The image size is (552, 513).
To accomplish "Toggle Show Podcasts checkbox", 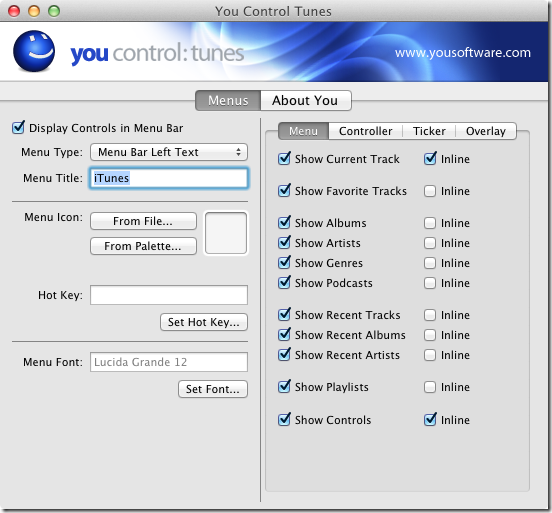I will 284,283.
